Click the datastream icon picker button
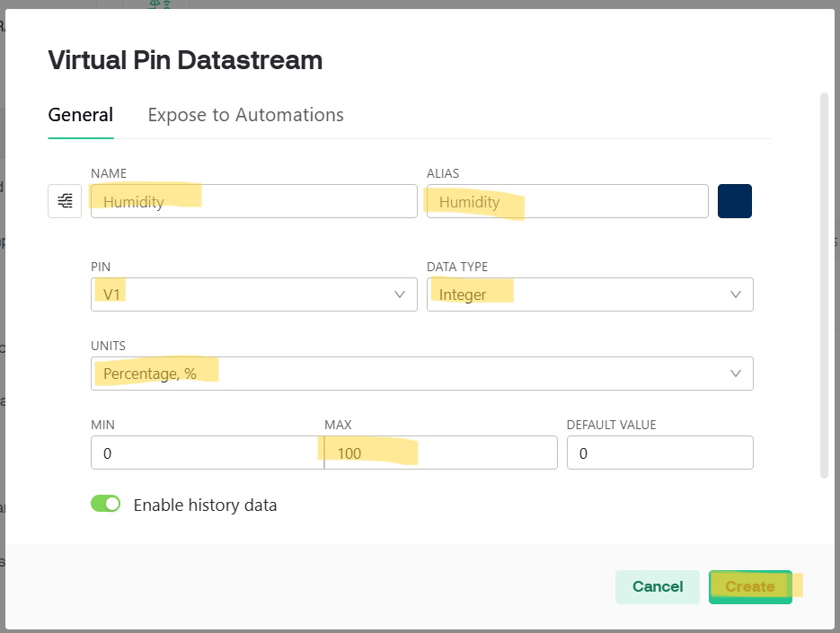Screen dimensions: 840x633 click(65, 201)
